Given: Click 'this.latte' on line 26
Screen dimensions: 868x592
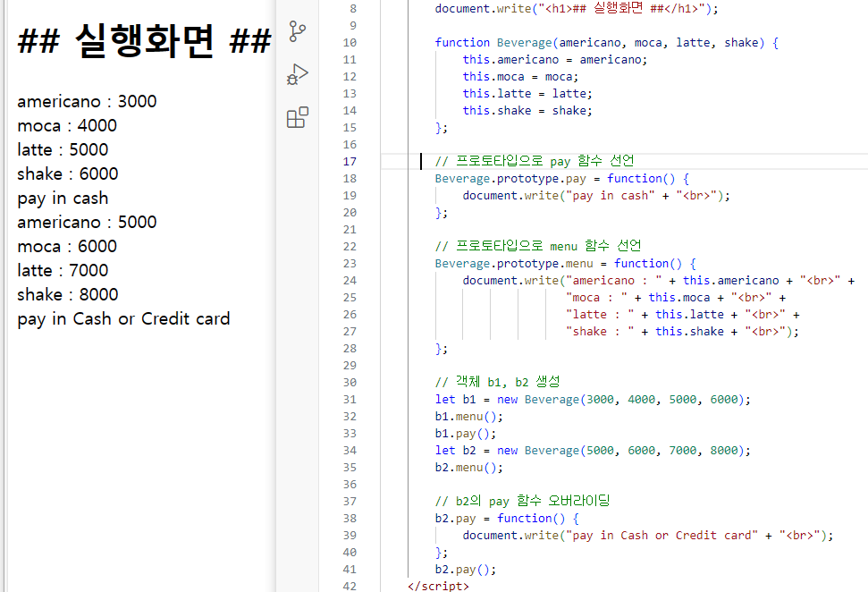Looking at the screenshot, I should click(x=689, y=315).
